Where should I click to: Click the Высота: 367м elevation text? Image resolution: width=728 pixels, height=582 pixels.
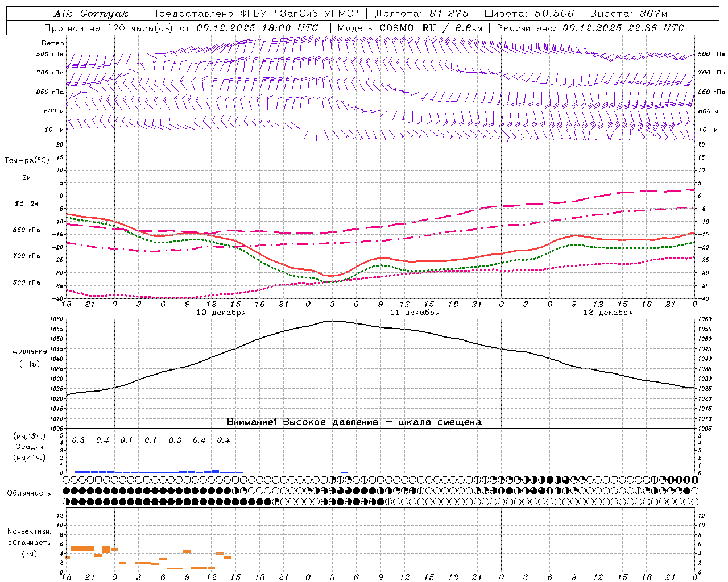click(x=628, y=14)
